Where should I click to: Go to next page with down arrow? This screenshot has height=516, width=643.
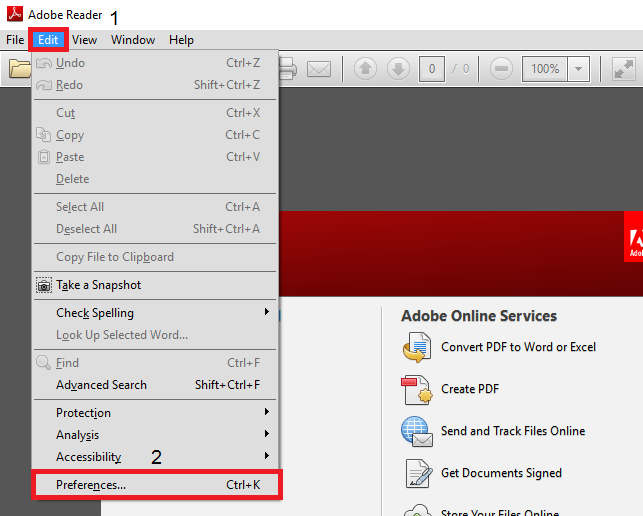pyautogui.click(x=398, y=68)
